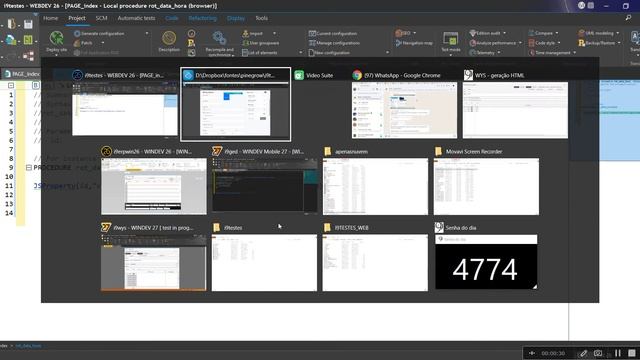Click the Test mode icon
This screenshot has width=640, height=360.
451,39
